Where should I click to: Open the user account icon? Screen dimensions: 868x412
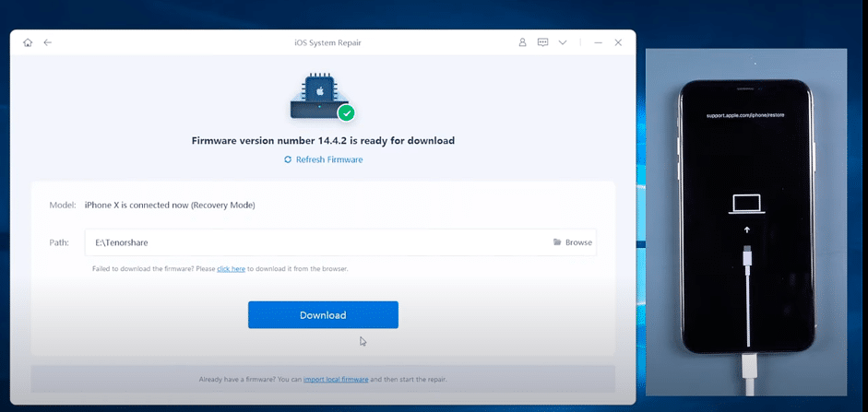(x=522, y=42)
